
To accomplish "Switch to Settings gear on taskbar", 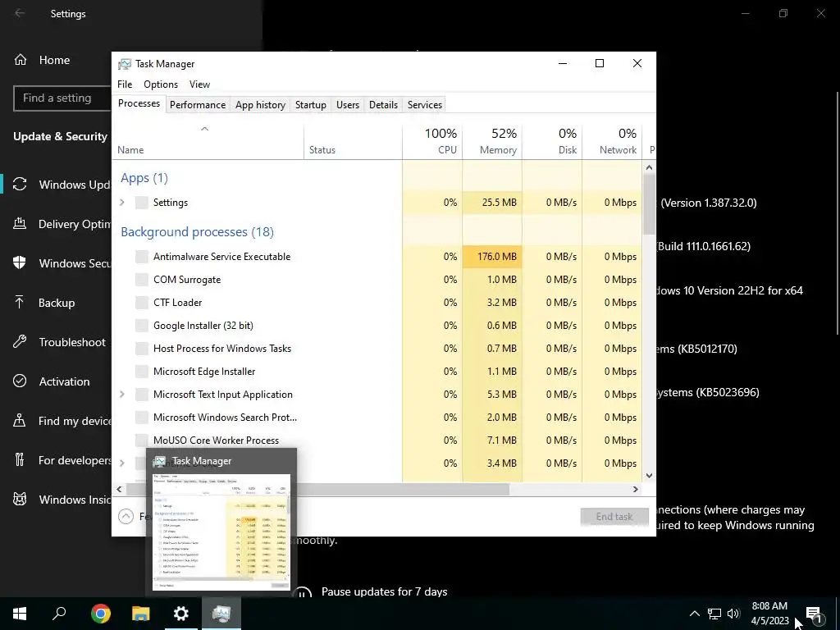I will [181, 614].
